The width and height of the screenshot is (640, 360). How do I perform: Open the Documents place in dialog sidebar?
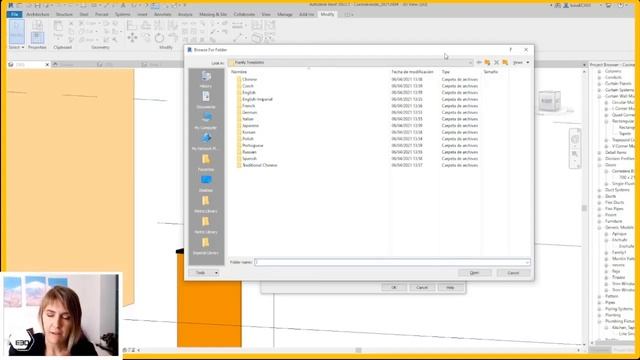206,100
